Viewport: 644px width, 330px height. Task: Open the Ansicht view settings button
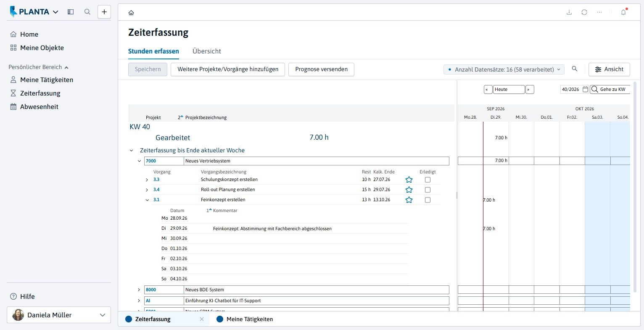tap(609, 69)
